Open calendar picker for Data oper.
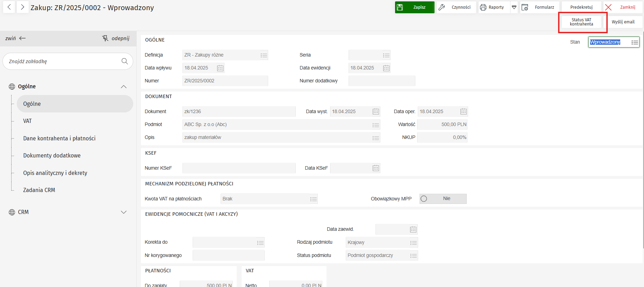644x287 pixels. click(463, 112)
